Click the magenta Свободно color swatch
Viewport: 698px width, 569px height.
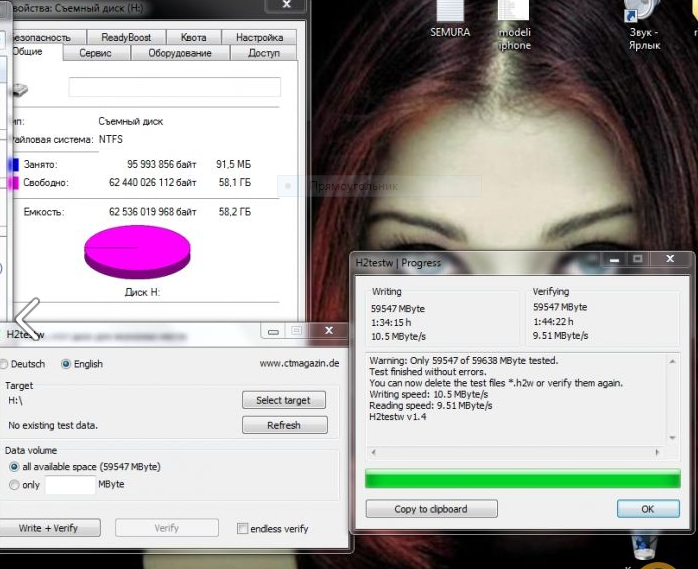pyautogui.click(x=14, y=183)
